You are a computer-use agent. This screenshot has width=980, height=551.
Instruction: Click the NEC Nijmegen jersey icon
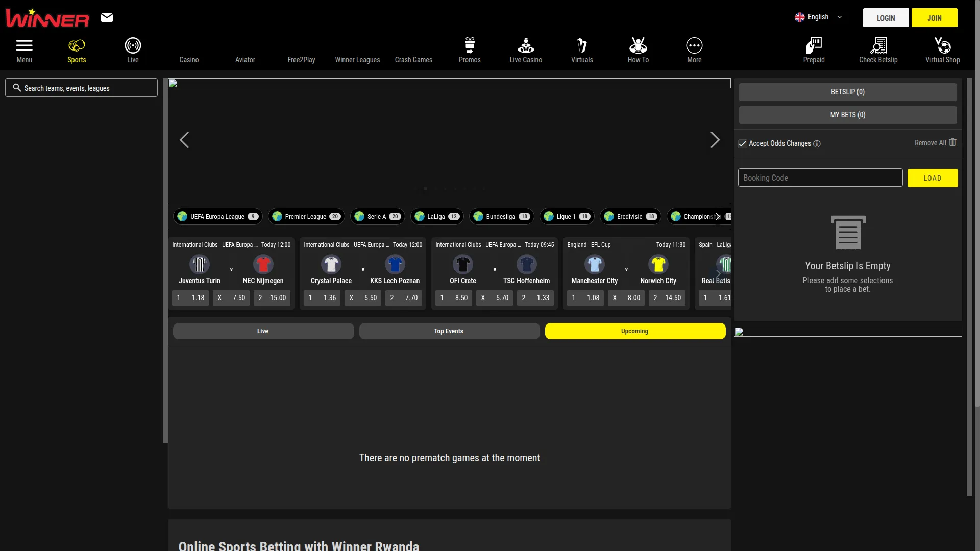point(263,264)
